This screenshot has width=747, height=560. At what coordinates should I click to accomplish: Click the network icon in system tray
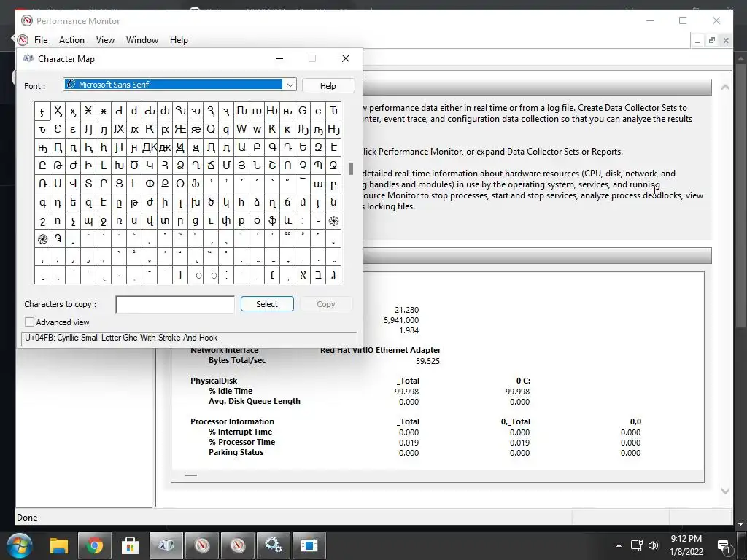pyautogui.click(x=636, y=545)
